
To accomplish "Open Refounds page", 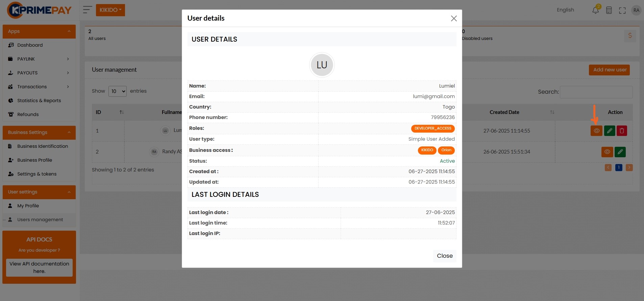I will [x=39, y=114].
